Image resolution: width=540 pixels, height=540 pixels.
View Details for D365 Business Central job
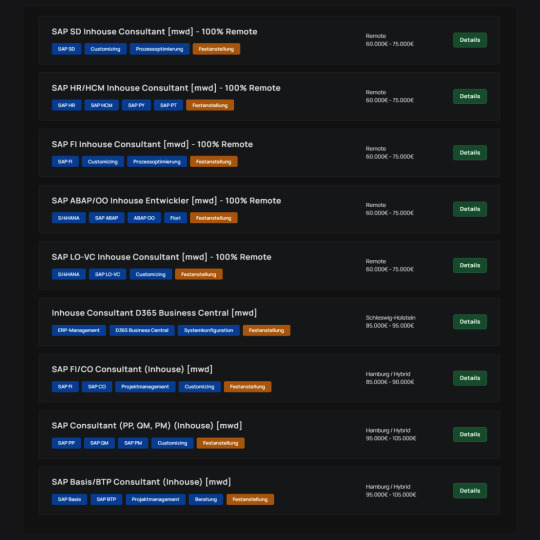click(x=470, y=322)
